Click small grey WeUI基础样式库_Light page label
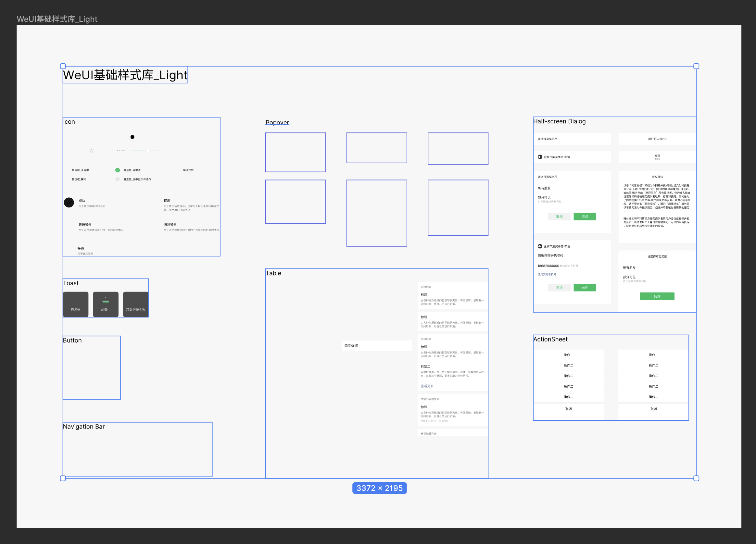Screen dimensions: 756x544 57,19
